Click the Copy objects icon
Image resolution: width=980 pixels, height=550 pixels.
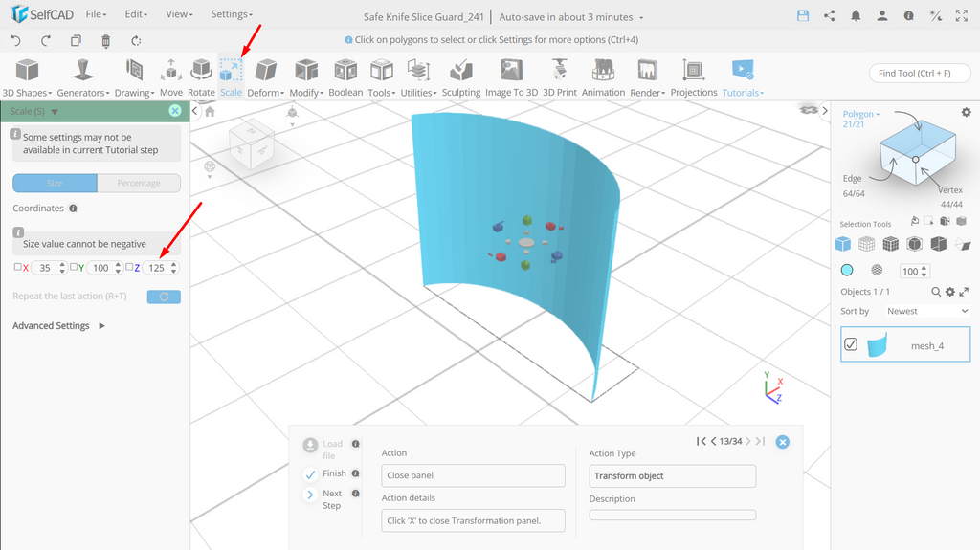point(76,40)
